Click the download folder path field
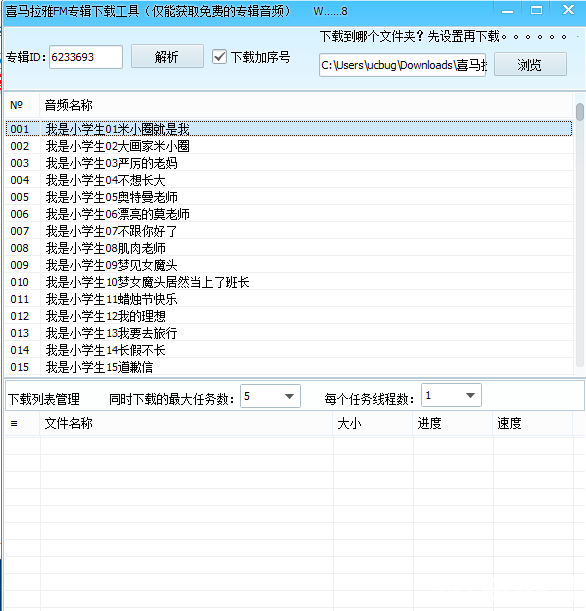 pyautogui.click(x=402, y=65)
